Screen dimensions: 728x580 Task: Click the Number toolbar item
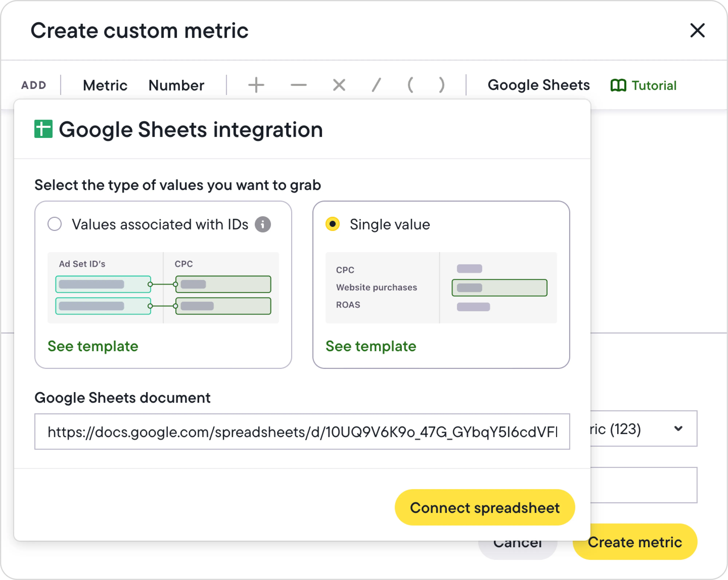176,85
